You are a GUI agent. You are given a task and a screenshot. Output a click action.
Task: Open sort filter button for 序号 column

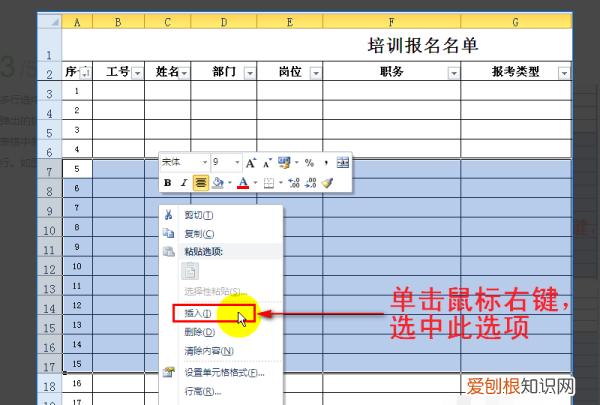coord(85,73)
